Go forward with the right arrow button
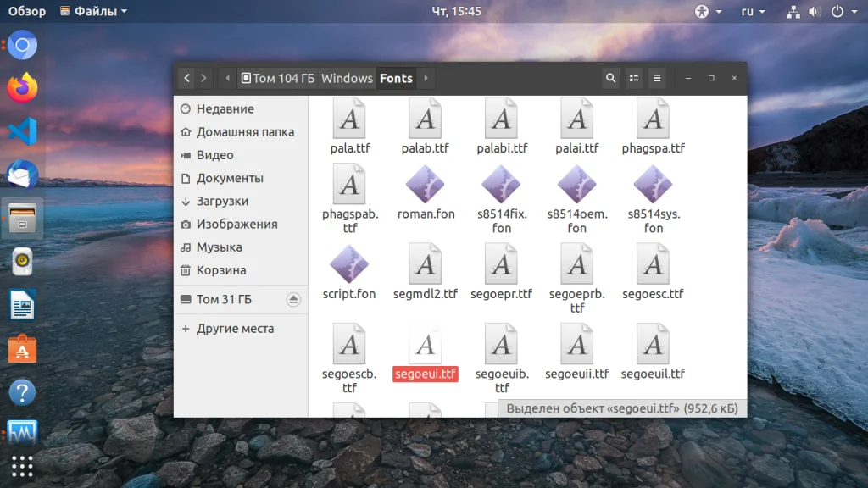Screen dimensions: 868x488 pos(203,78)
